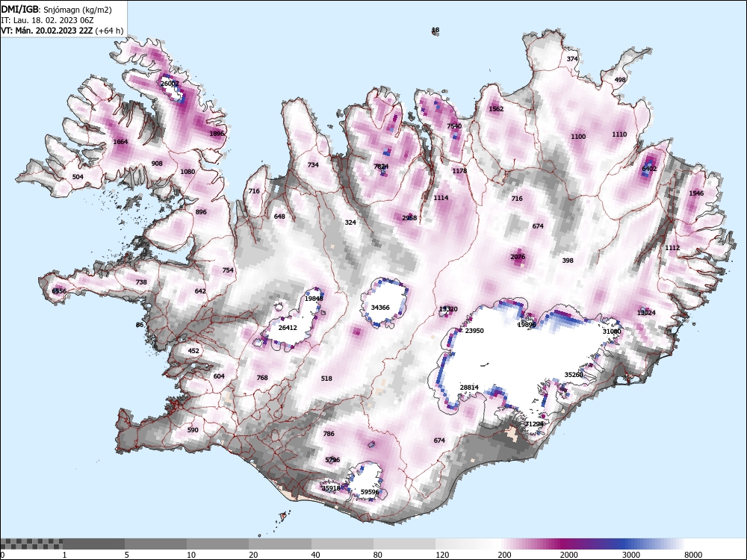Screen dimensions: 747x560
Task: Click the map value 754
Action: tap(228, 270)
